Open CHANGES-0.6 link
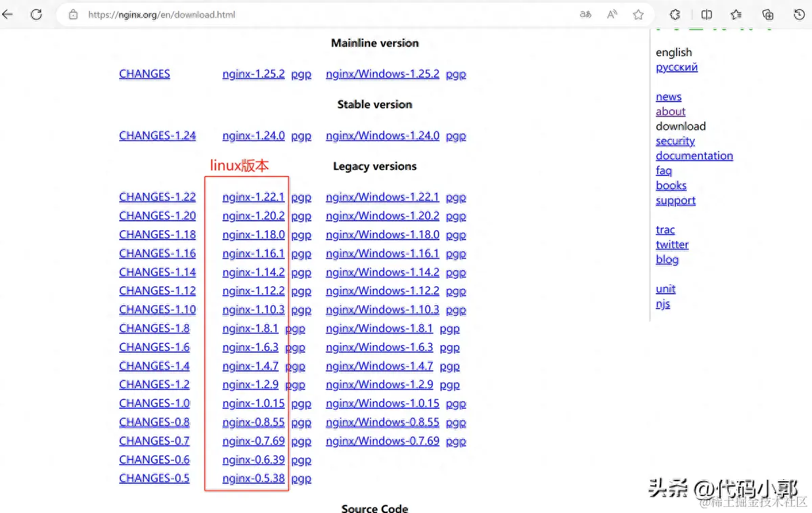The image size is (812, 513). tap(154, 460)
